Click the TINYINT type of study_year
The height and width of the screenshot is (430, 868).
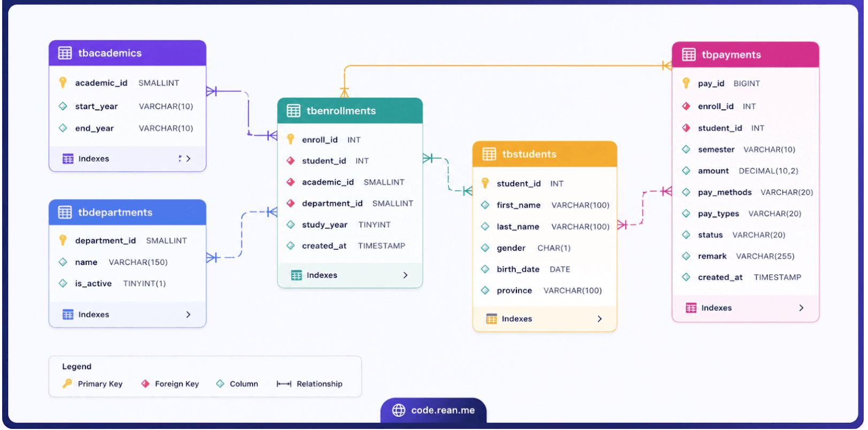375,225
